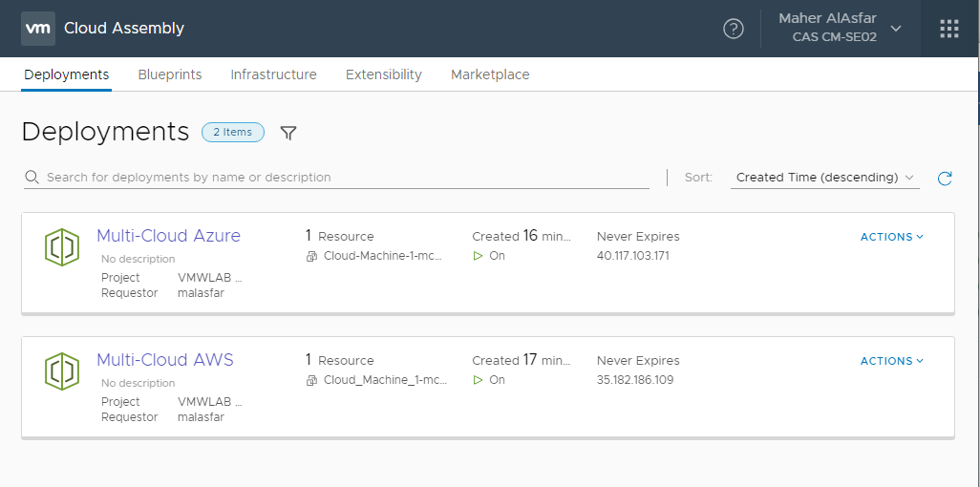Screen dimensions: 980x487
Task: Refresh the deployments list
Action: (945, 178)
